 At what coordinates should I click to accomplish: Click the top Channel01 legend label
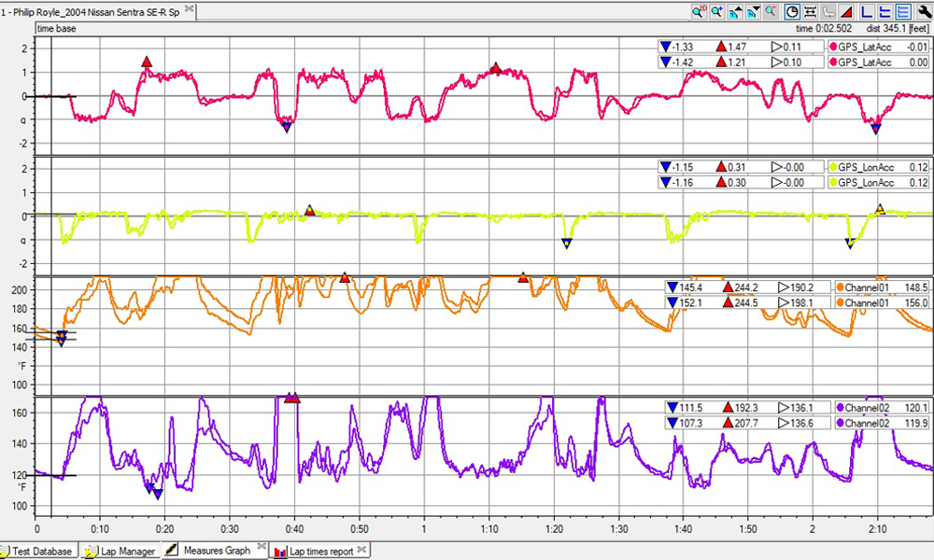pyautogui.click(x=869, y=287)
